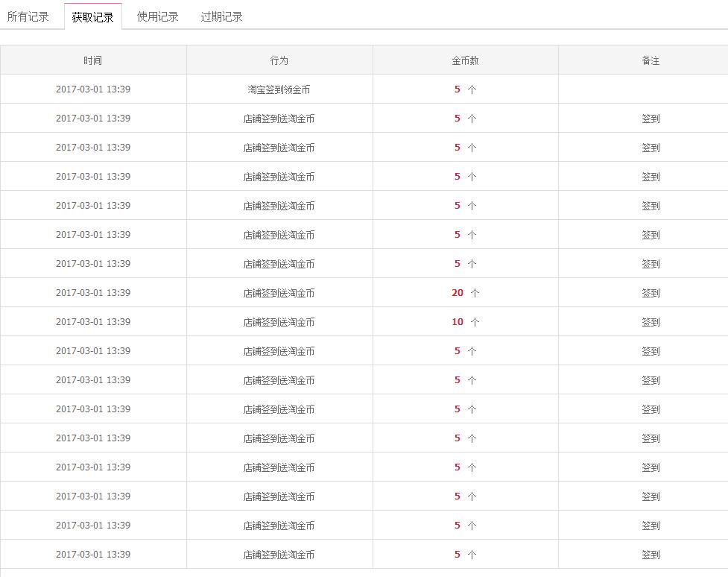Open the 过期记录 tab

click(221, 16)
